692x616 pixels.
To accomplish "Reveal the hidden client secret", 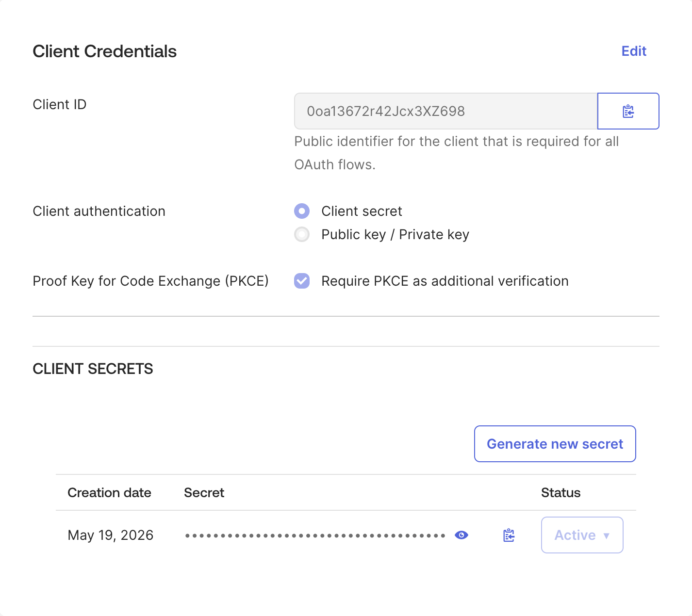I will tap(461, 535).
